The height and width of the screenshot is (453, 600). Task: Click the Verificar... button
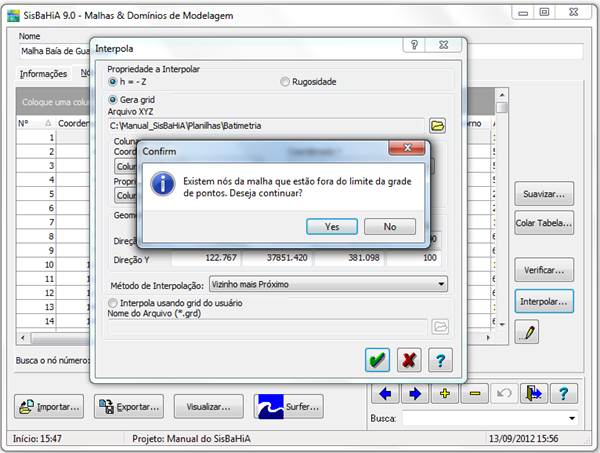coord(544,270)
